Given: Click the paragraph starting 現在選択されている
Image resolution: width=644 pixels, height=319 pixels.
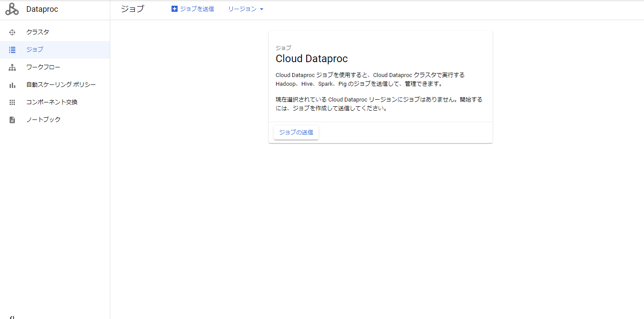Looking at the screenshot, I should pos(379,104).
